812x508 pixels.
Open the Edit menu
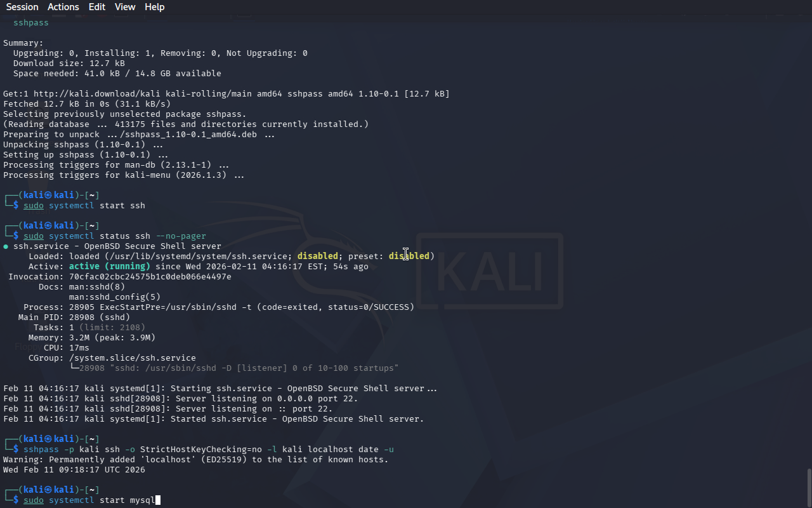pyautogui.click(x=97, y=7)
